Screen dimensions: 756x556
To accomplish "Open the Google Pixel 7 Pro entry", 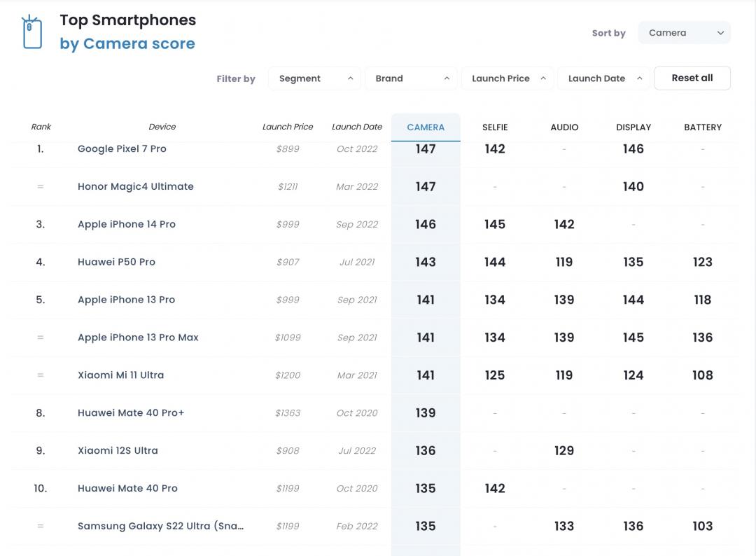I will [x=122, y=149].
